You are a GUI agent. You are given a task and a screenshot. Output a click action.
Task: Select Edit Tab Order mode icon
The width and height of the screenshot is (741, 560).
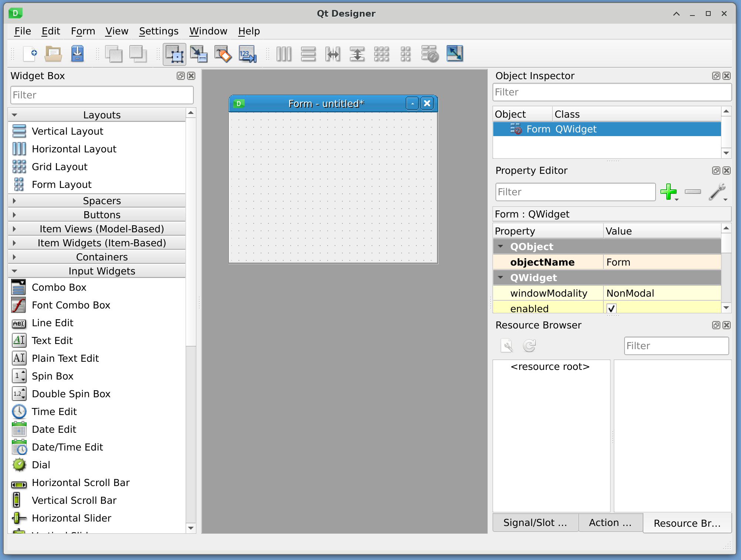click(x=247, y=54)
